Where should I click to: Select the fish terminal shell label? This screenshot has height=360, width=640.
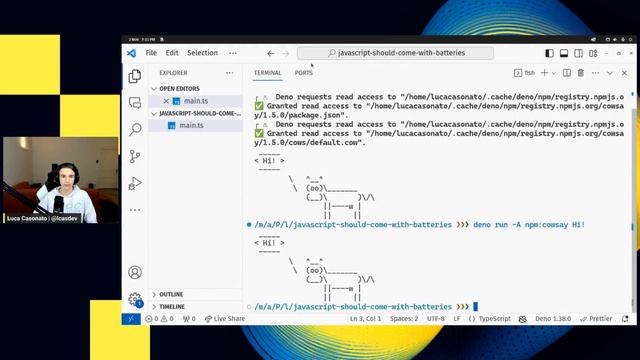(524, 73)
